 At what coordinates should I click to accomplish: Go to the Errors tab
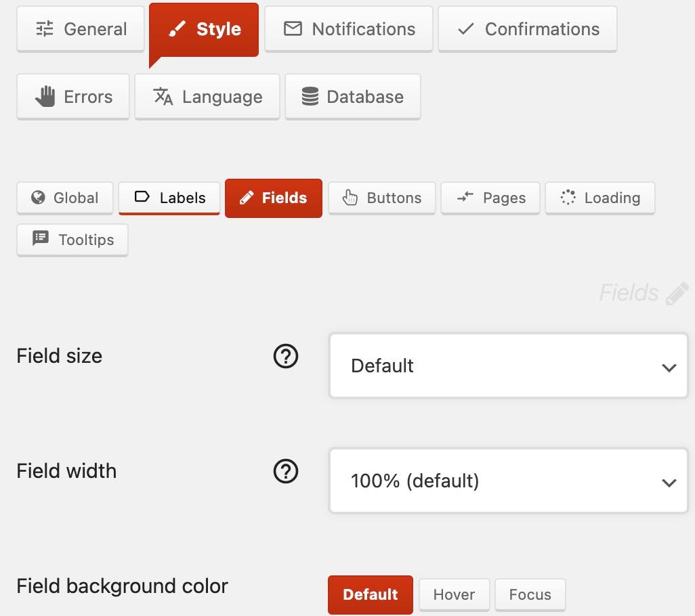click(73, 97)
